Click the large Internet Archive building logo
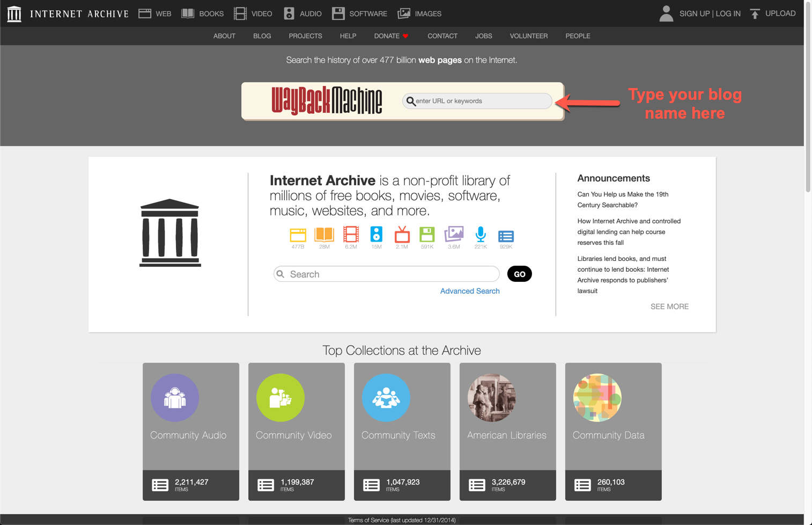Image resolution: width=812 pixels, height=525 pixels. [x=170, y=233]
